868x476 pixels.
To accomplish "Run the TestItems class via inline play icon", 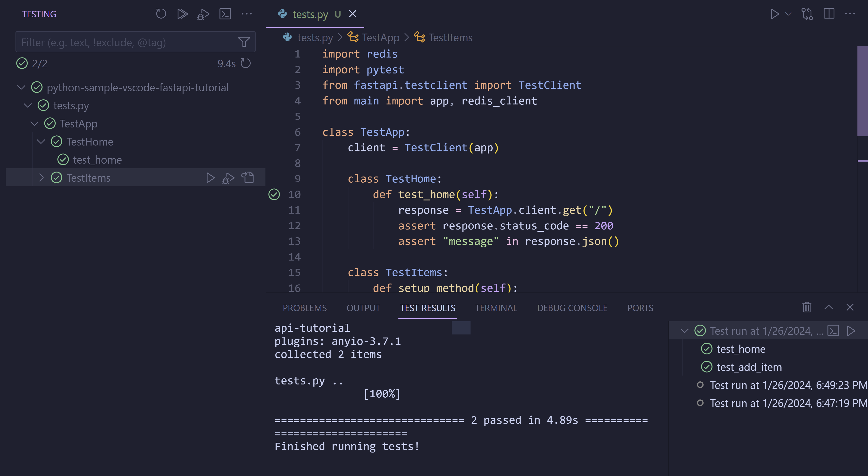I will point(210,178).
